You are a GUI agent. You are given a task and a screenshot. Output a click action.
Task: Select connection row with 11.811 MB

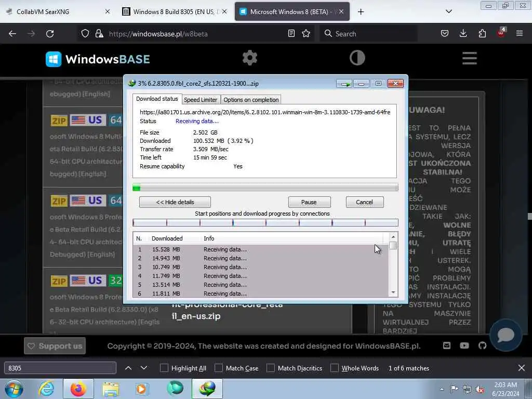[x=261, y=294]
